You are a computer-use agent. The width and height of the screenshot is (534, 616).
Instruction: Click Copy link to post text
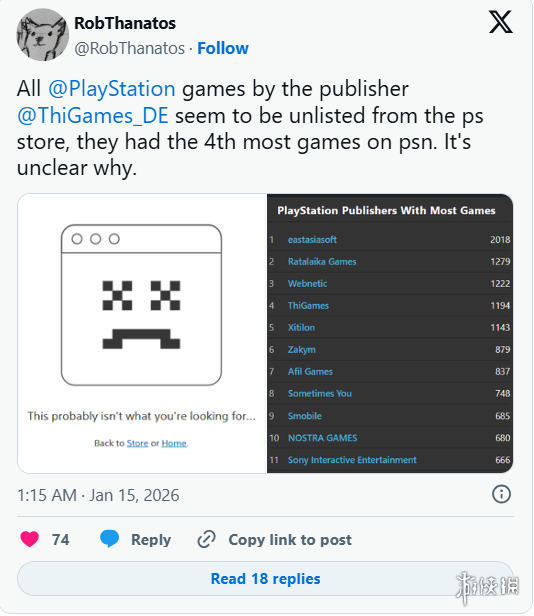click(290, 540)
